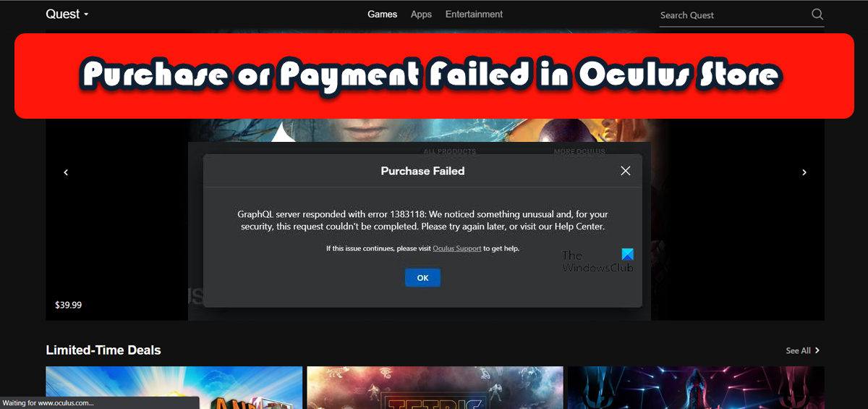This screenshot has height=409, width=868.
Task: Focus the Search Quest input field
Action: pos(732,15)
